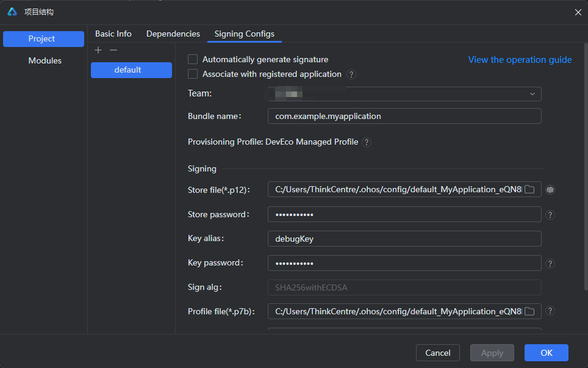Click fingerprint icon beside Store file field
The image size is (588, 368).
(550, 190)
